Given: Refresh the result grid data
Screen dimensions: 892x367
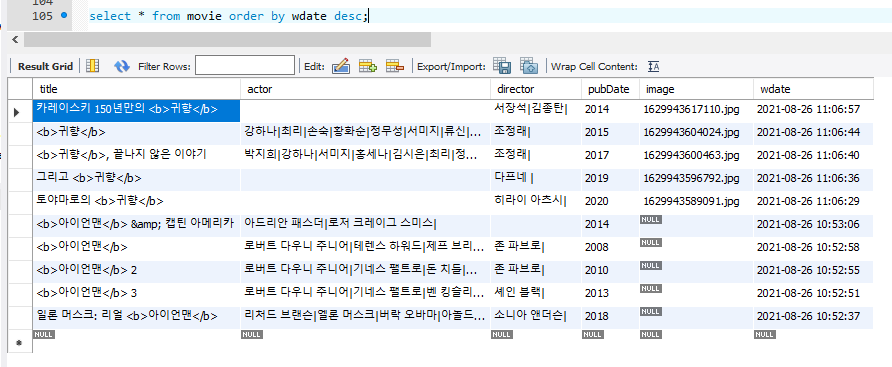Looking at the screenshot, I should [x=122, y=66].
